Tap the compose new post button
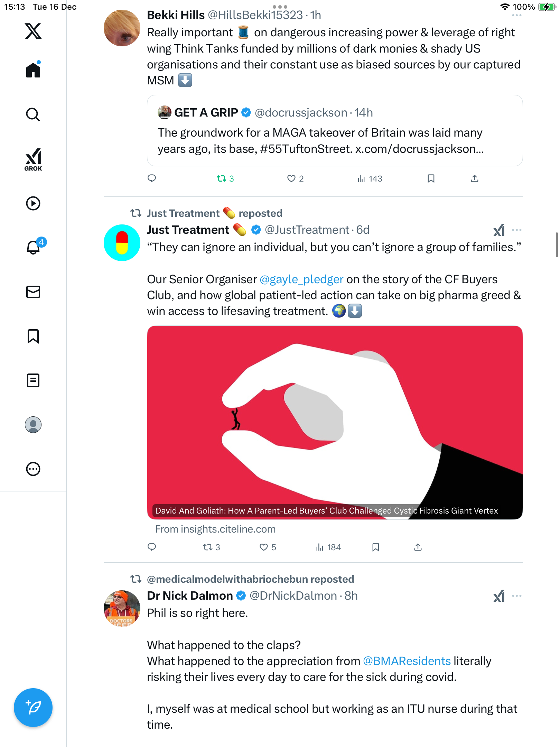 click(33, 708)
